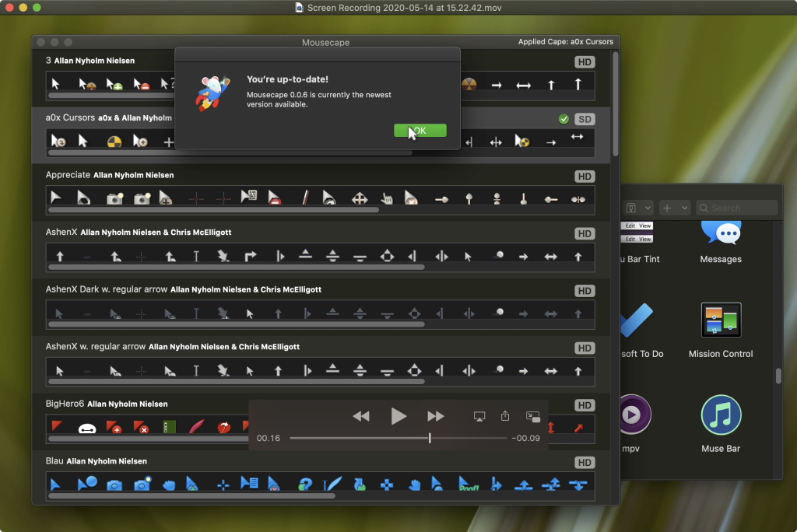
Task: Click the Screen Recording .mov title bar document icon
Action: [299, 8]
